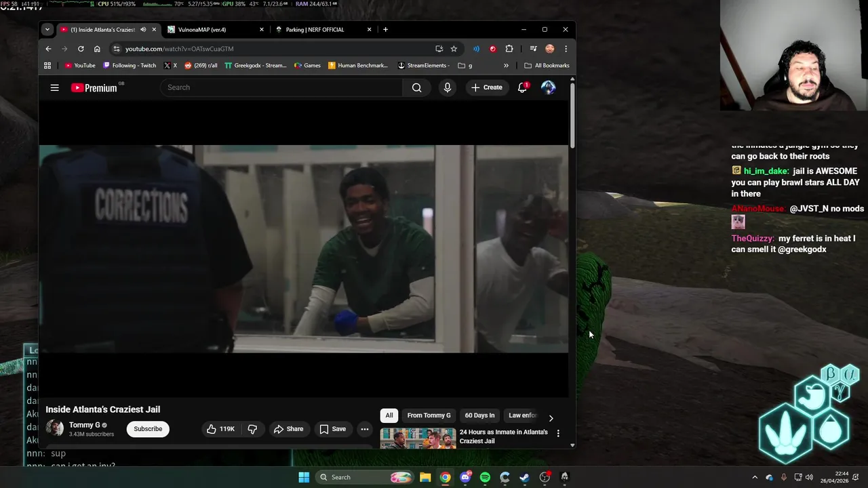Select the Law enforcement chip
The width and height of the screenshot is (868, 488).
coord(522,415)
